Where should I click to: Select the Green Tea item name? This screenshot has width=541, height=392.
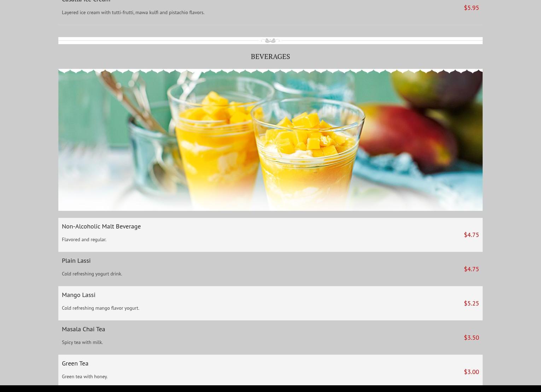coord(75,363)
